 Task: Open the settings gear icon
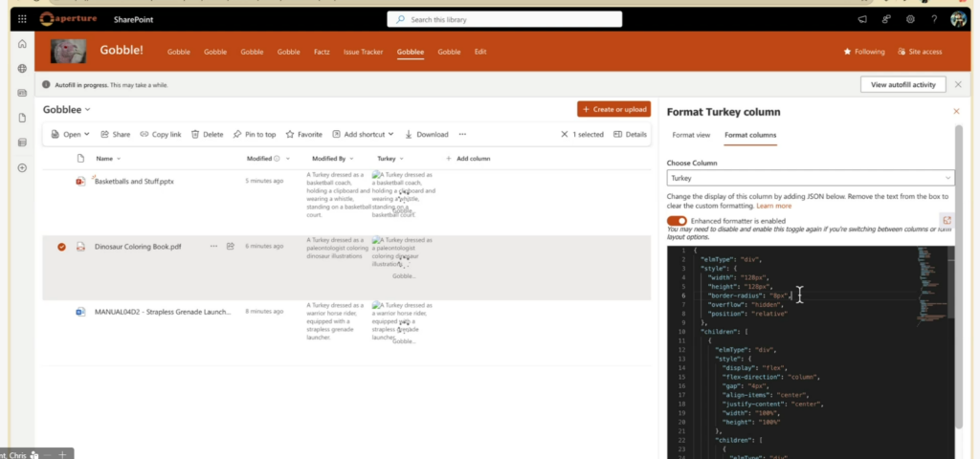tap(910, 19)
